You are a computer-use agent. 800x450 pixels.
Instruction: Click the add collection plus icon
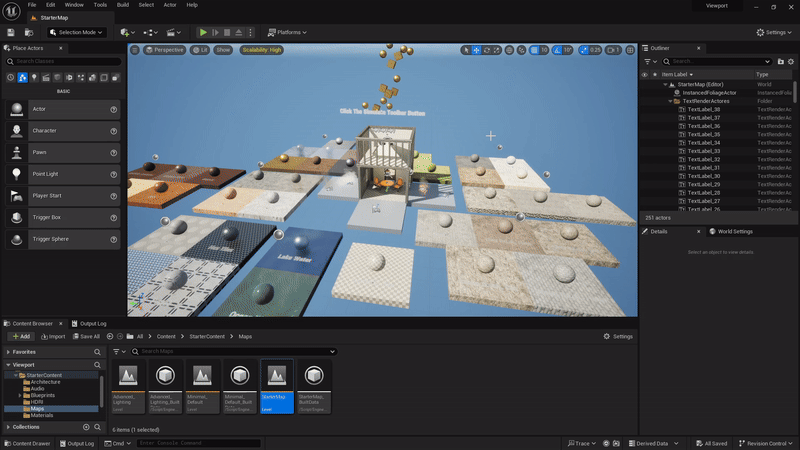tap(86, 427)
